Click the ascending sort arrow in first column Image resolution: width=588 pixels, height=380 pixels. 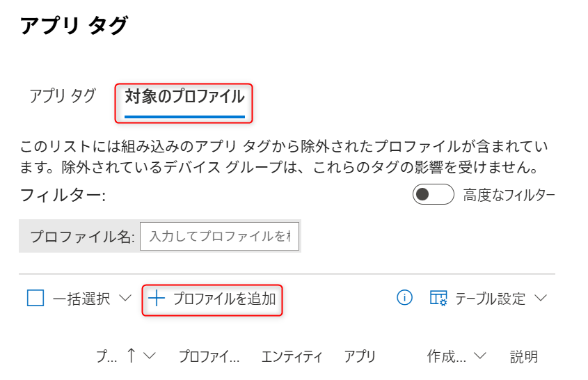pos(131,355)
